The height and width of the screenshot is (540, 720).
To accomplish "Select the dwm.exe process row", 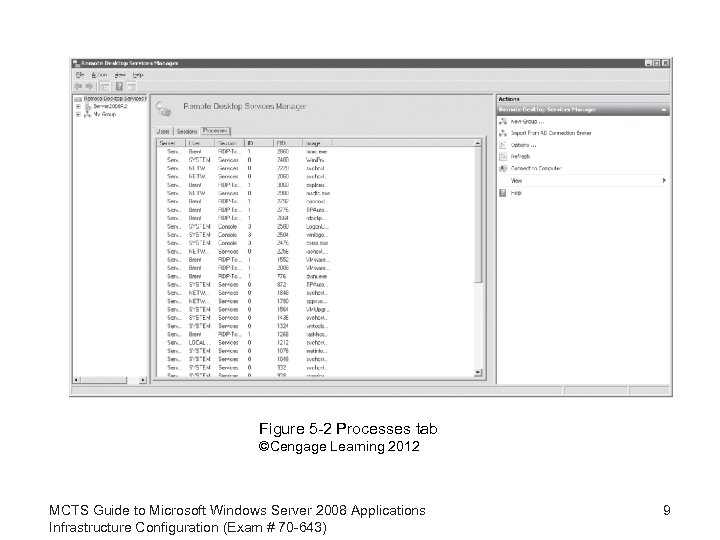I will pyautogui.click(x=316, y=276).
